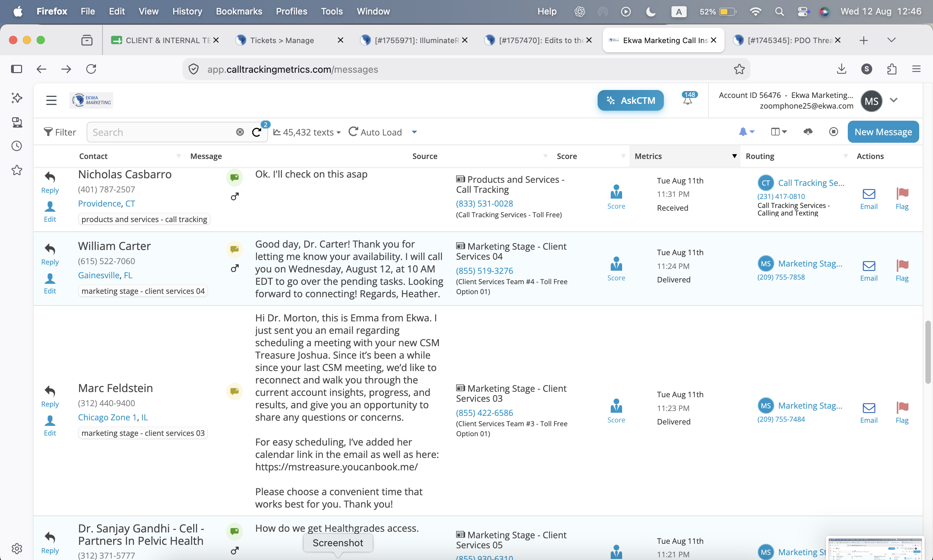Viewport: 933px width, 560px height.
Task: Open Source column filter arrow
Action: (545, 156)
